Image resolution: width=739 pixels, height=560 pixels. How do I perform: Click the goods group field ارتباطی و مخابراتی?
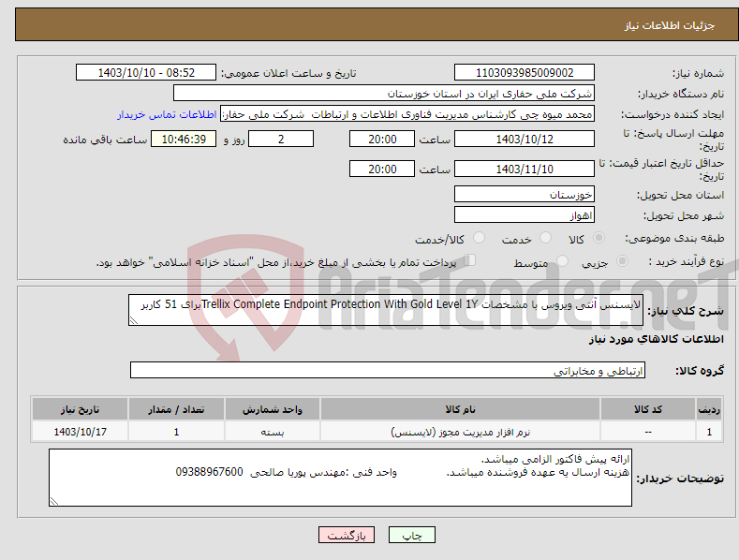388,371
